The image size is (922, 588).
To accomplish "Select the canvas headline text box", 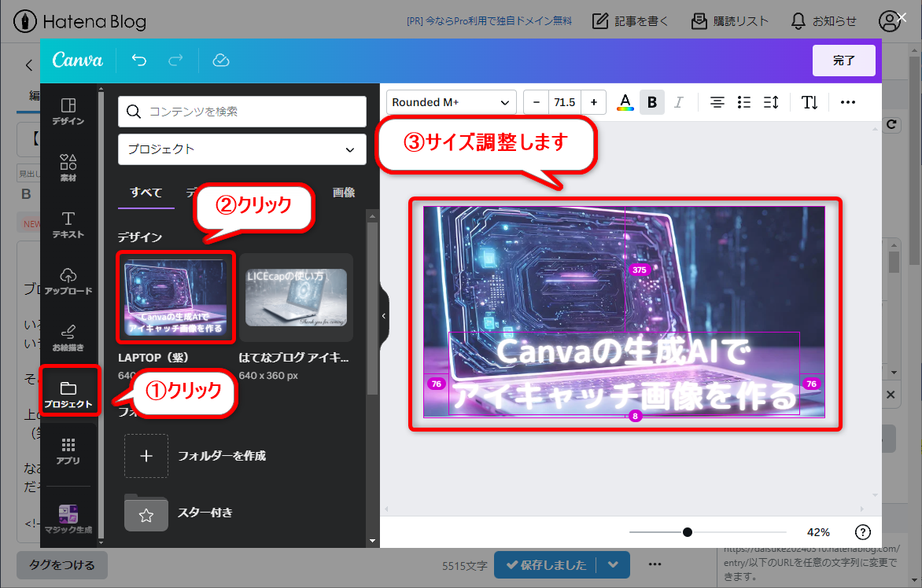I will click(624, 373).
